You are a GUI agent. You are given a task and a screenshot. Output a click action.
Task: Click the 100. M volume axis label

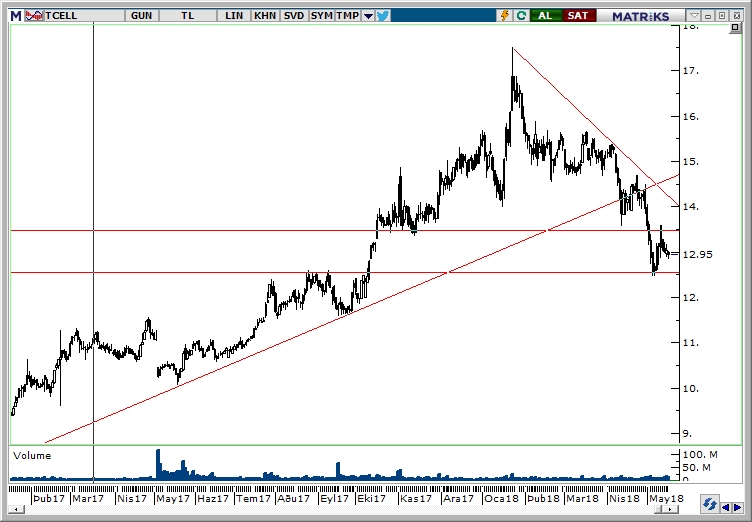[x=700, y=454]
